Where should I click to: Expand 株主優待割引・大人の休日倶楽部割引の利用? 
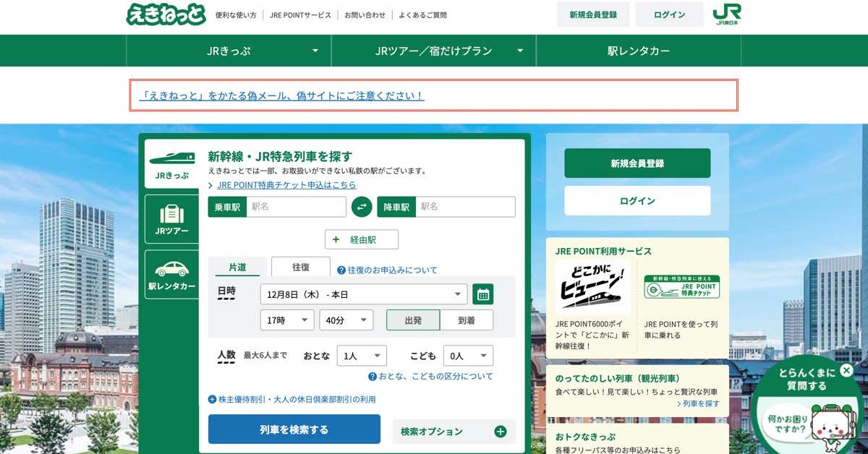tap(292, 399)
